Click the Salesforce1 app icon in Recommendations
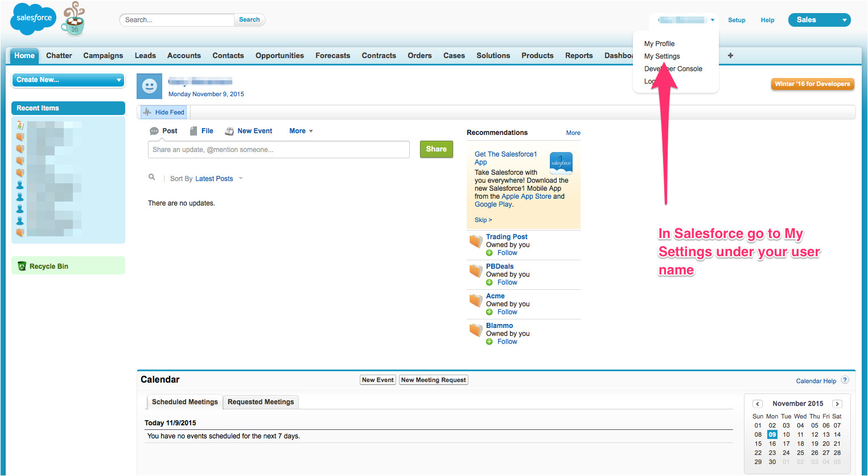Screen dimensions: 868x476 coord(561,162)
